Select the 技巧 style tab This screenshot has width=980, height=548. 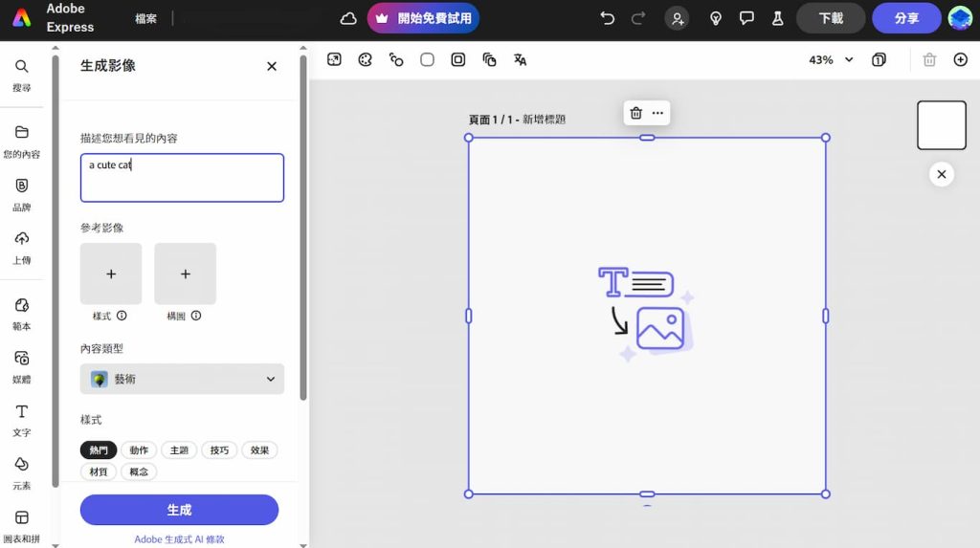coord(219,449)
